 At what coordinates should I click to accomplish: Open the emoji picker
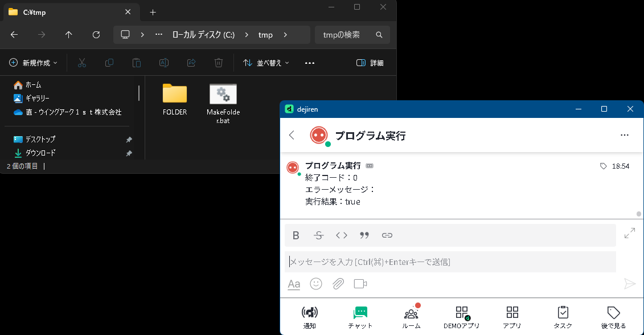pos(316,284)
